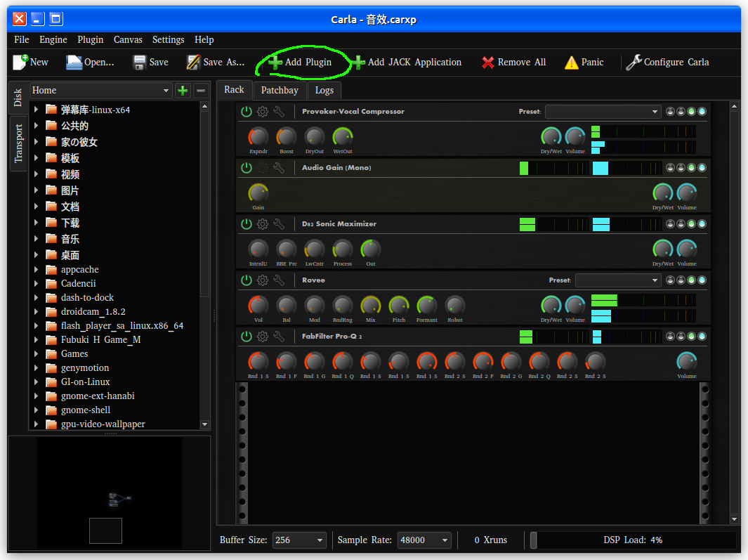This screenshot has height=560, width=748.
Task: Click the Gain knob of Audio Gain
Action: pyautogui.click(x=258, y=193)
